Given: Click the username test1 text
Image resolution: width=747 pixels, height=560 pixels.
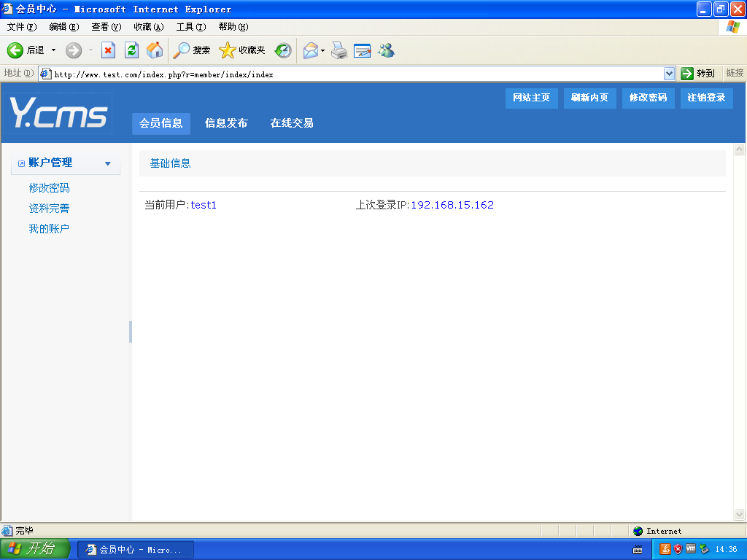Looking at the screenshot, I should [204, 205].
